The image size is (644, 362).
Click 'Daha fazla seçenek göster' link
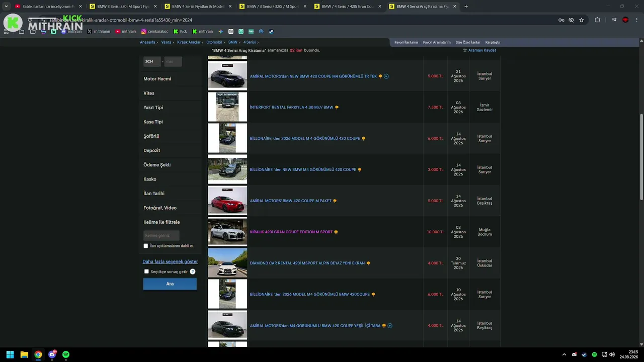click(170, 261)
